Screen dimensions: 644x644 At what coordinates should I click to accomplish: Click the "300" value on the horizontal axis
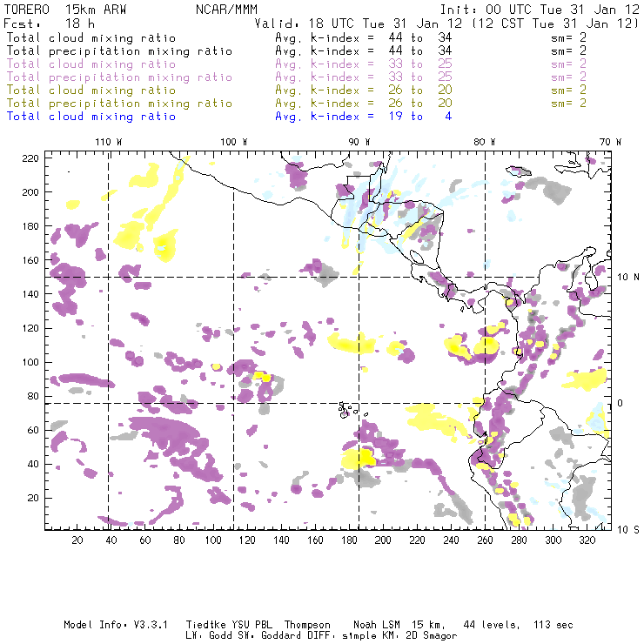(553, 540)
